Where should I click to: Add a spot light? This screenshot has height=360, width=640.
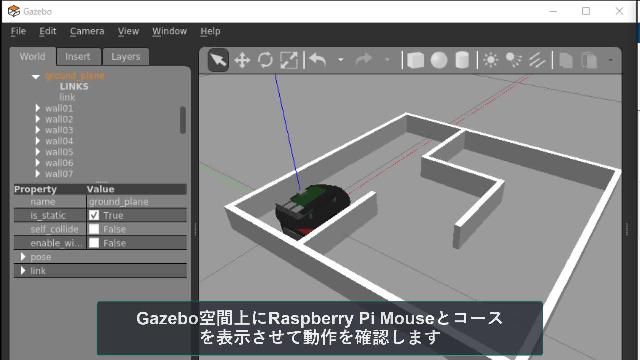click(514, 60)
